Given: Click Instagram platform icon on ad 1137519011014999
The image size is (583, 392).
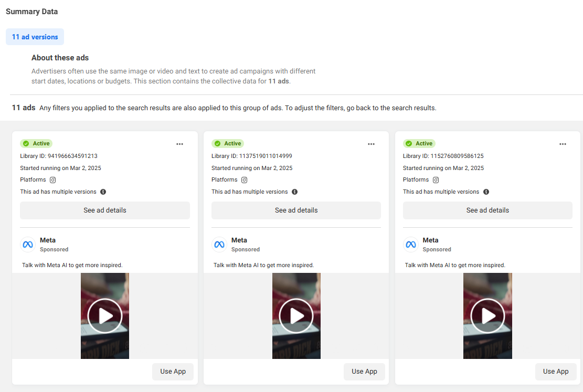Looking at the screenshot, I should 245,180.
